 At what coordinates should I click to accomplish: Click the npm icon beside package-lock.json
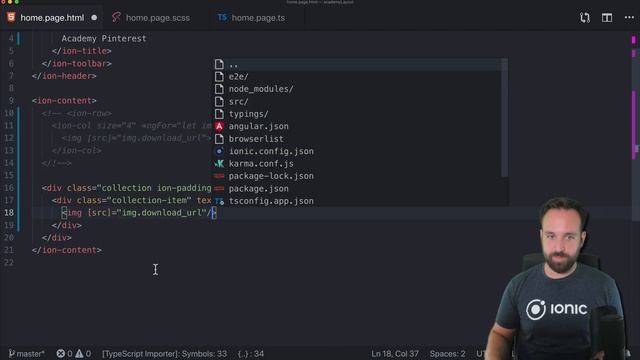pyautogui.click(x=219, y=176)
